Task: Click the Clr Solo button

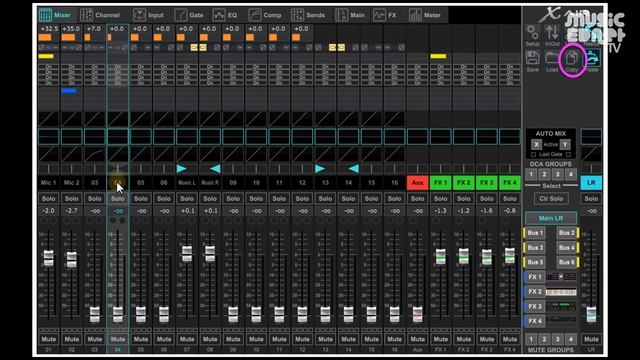Action: 551,199
